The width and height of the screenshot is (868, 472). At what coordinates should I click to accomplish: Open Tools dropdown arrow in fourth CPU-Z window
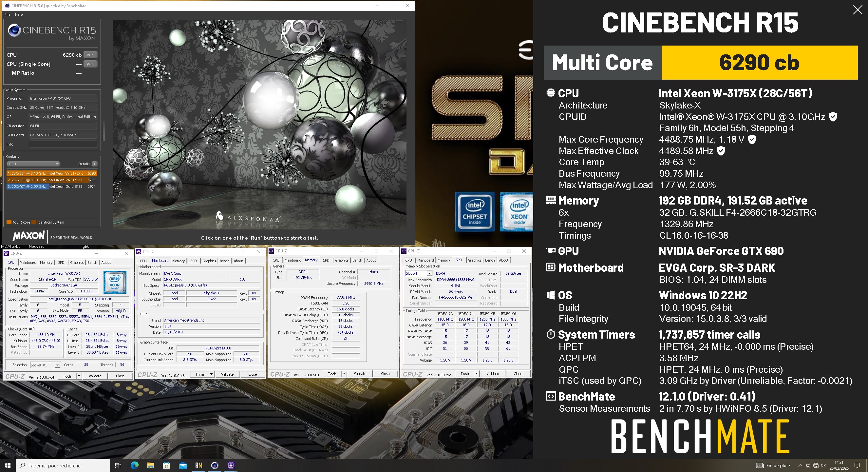click(477, 374)
